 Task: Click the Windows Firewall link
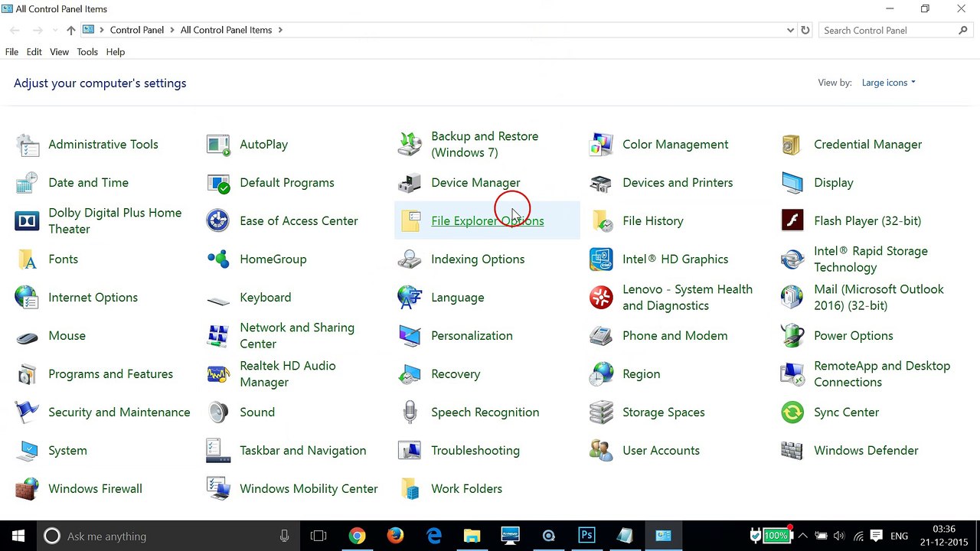(x=95, y=489)
